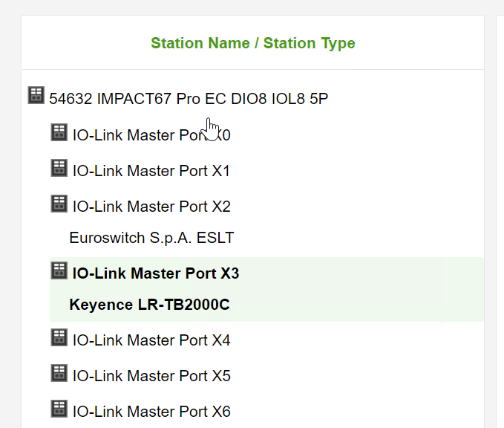Viewport: 504px width, 428px height.
Task: Select highlighted IO-Link Master Port X3
Action: click(156, 273)
